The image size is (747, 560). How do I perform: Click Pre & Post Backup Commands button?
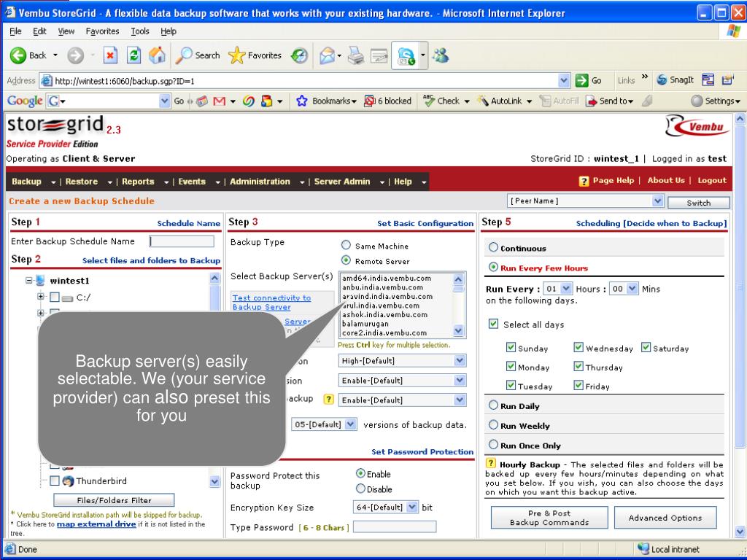(549, 518)
